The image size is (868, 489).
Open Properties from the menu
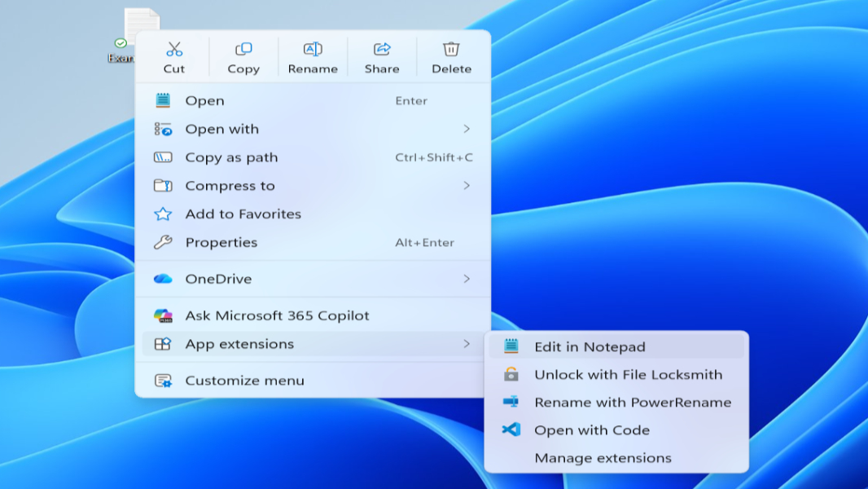pos(313,242)
